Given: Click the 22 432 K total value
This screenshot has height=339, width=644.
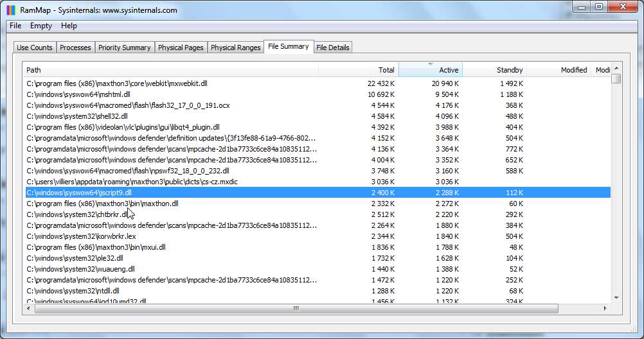Looking at the screenshot, I should click(381, 83).
